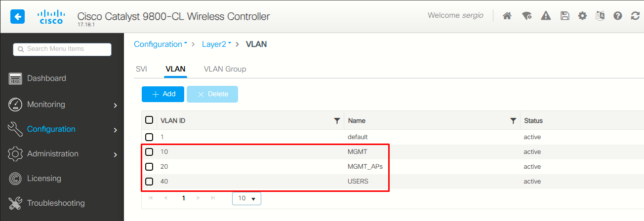Screen dimensions: 644x221
Task: Click page number 1 in pagination
Action: (183, 198)
